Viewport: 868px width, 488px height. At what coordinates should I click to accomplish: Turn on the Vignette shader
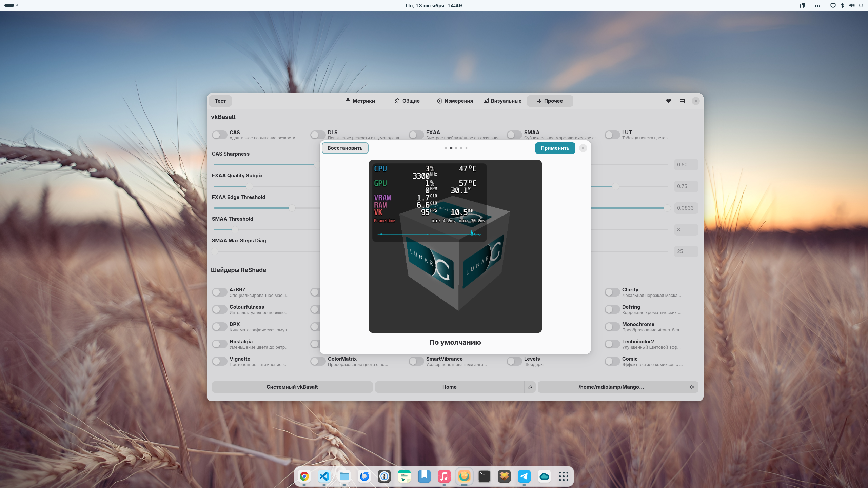tap(220, 361)
